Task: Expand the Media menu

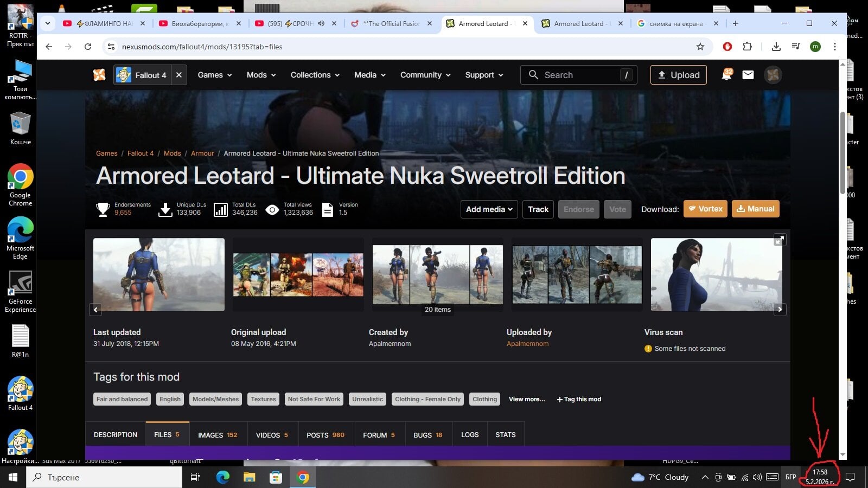Action: pyautogui.click(x=370, y=75)
